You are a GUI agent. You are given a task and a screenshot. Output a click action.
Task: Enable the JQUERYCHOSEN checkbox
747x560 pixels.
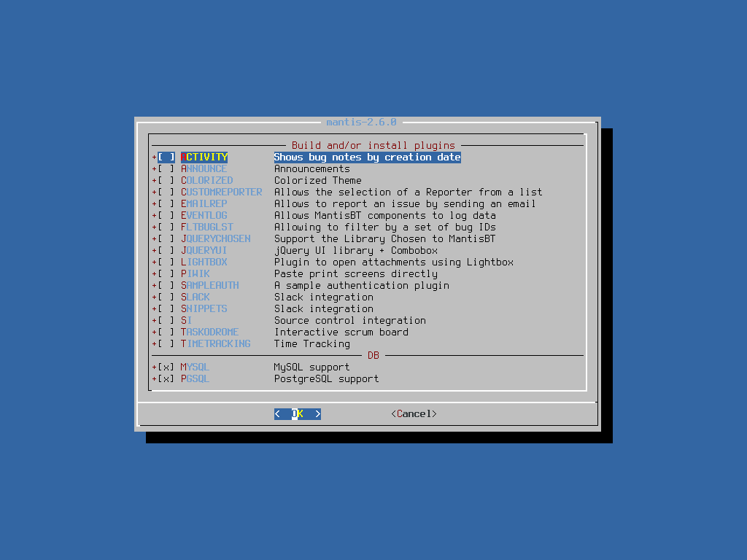(166, 239)
